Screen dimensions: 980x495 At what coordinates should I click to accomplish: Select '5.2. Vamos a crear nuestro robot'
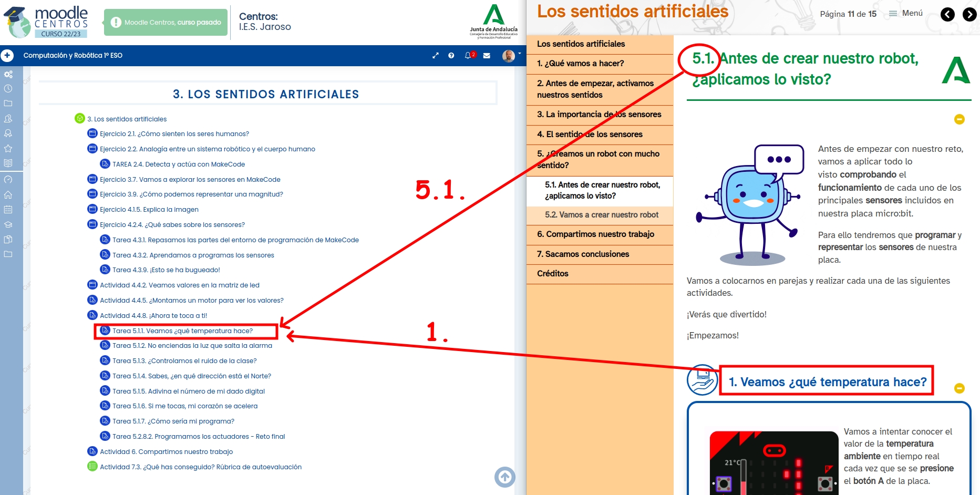(600, 215)
